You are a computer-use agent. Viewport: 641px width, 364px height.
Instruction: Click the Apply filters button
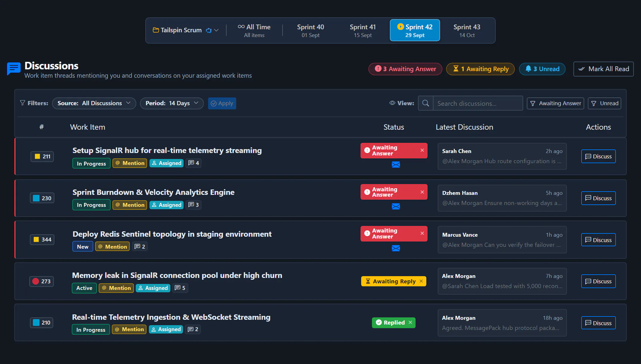click(x=222, y=103)
